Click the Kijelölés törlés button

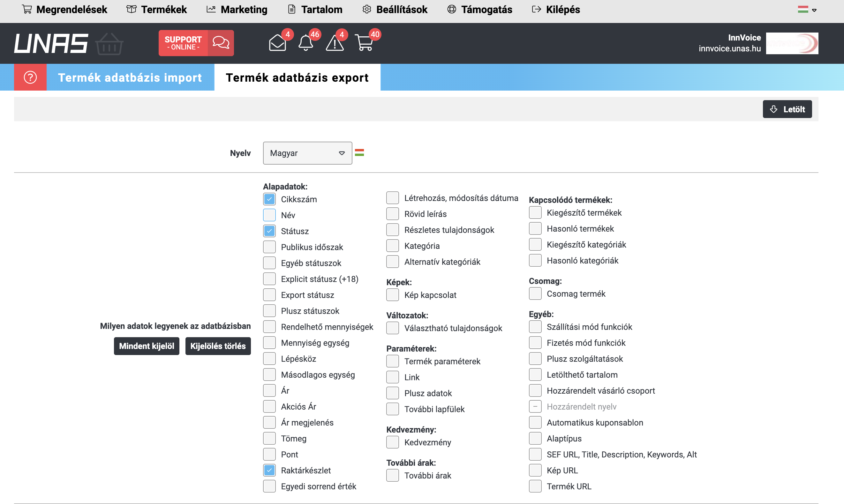pos(218,346)
